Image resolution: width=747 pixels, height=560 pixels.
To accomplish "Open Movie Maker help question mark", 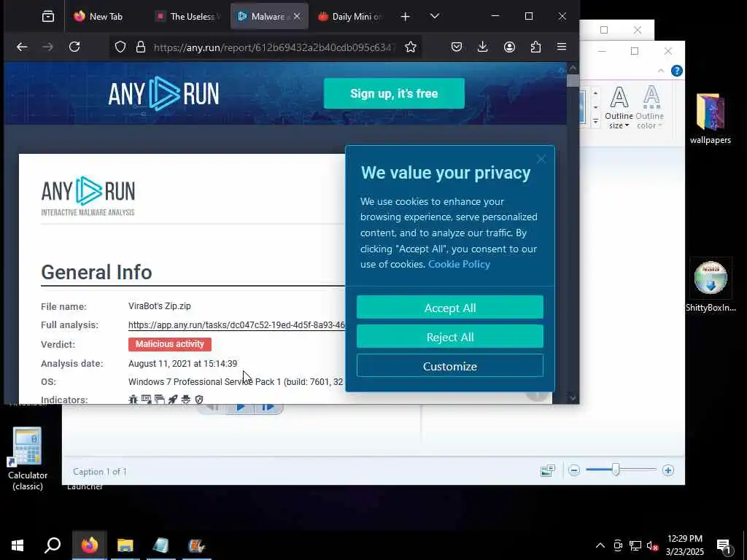I will (x=676, y=71).
